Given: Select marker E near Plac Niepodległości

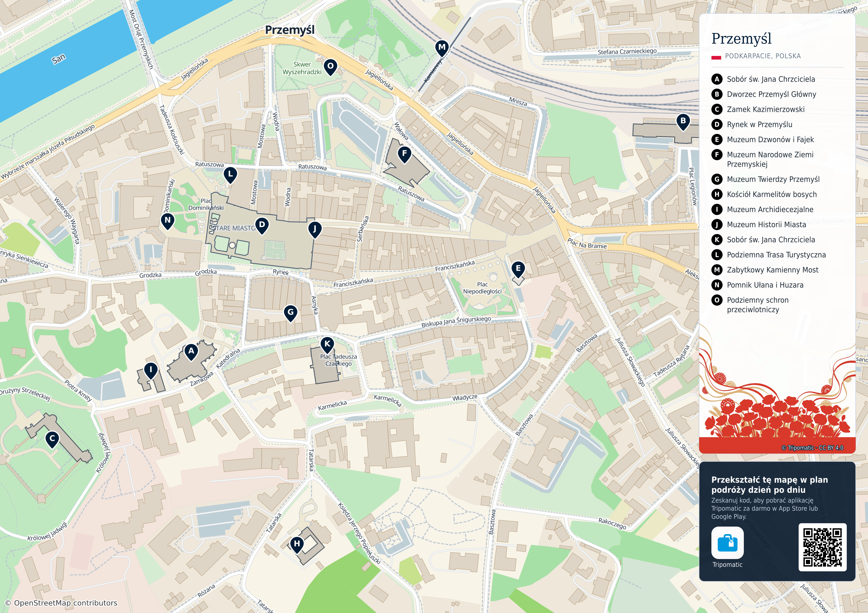Looking at the screenshot, I should [518, 269].
